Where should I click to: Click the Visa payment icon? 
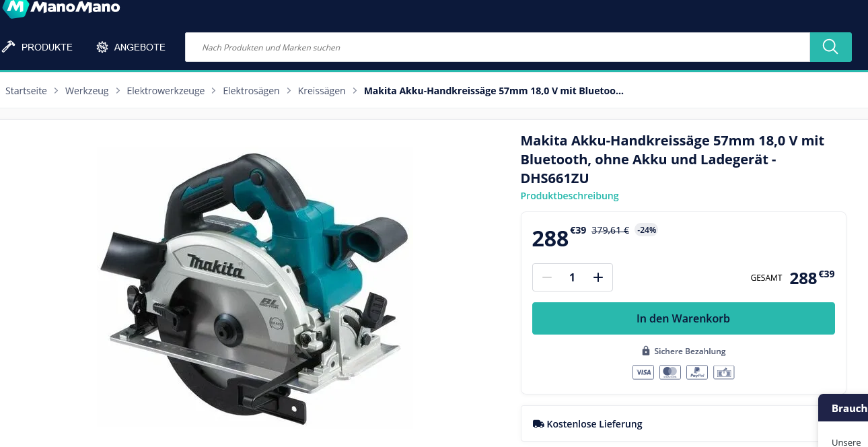click(x=643, y=372)
